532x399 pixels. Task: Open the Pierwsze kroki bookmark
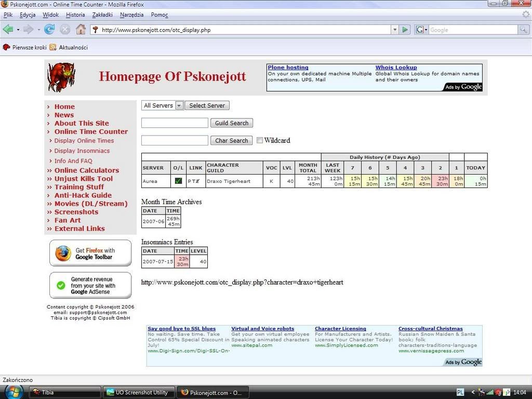24,47
